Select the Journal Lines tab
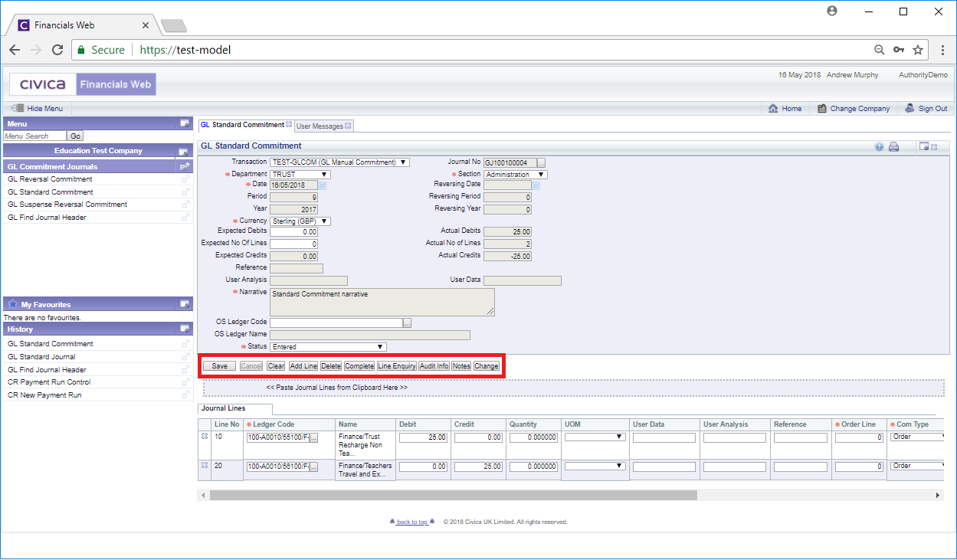The width and height of the screenshot is (957, 560). [x=223, y=408]
